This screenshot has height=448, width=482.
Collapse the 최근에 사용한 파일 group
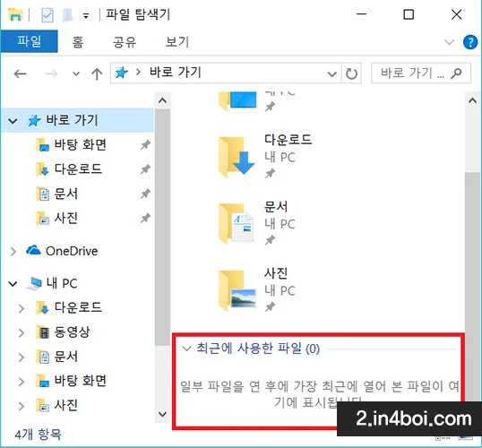tap(186, 349)
